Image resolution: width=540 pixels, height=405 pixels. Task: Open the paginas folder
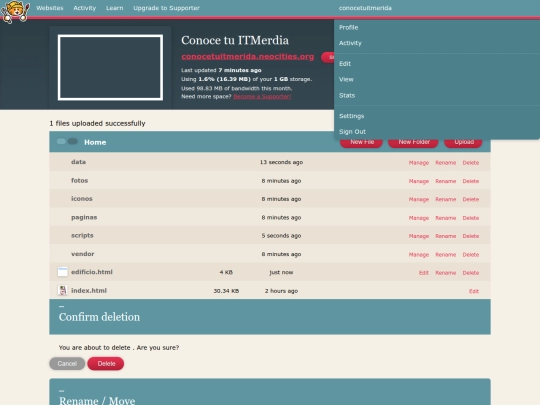point(84,217)
